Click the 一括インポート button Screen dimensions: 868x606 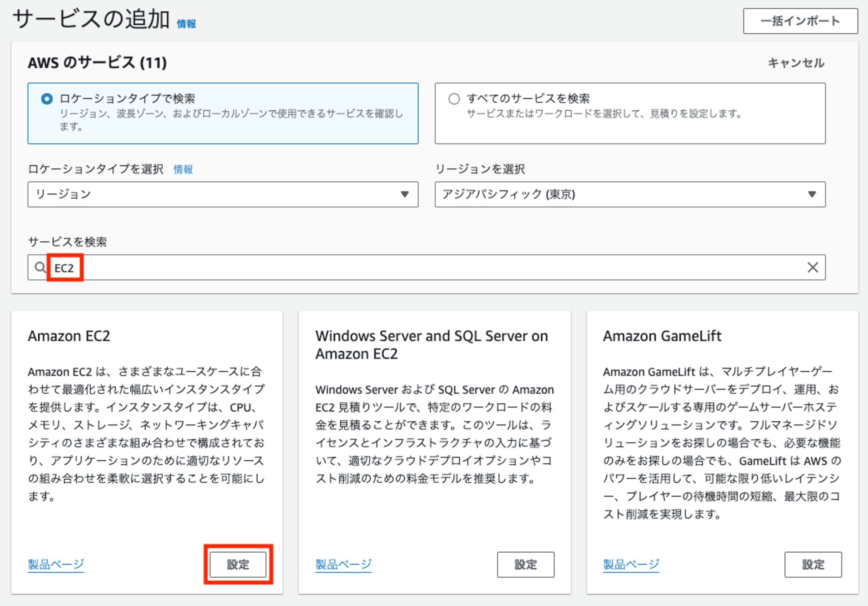(800, 21)
